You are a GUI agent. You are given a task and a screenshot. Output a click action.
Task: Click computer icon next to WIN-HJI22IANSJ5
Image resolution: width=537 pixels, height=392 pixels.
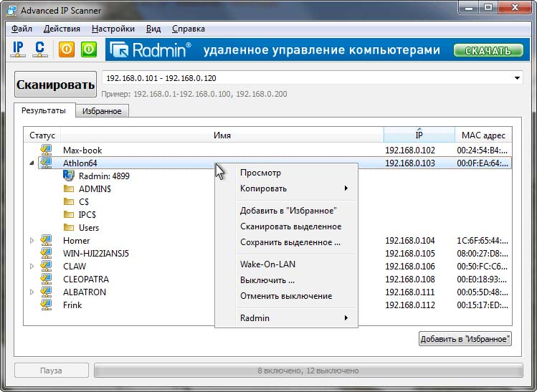[46, 254]
